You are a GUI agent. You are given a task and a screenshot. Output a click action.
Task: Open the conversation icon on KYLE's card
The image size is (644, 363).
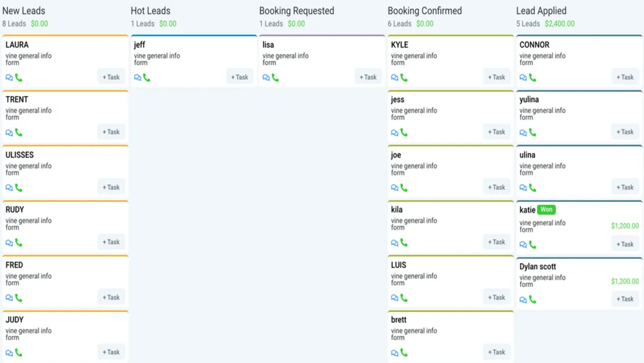click(395, 78)
